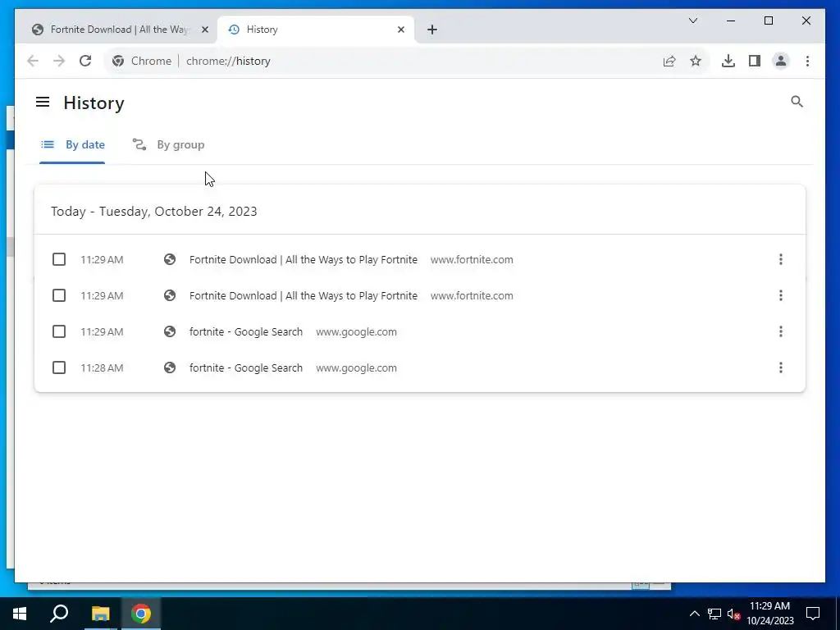Open 11:29 AM fortnite Google Search link
Viewport: 840px width, 630px height.
pyautogui.click(x=246, y=331)
